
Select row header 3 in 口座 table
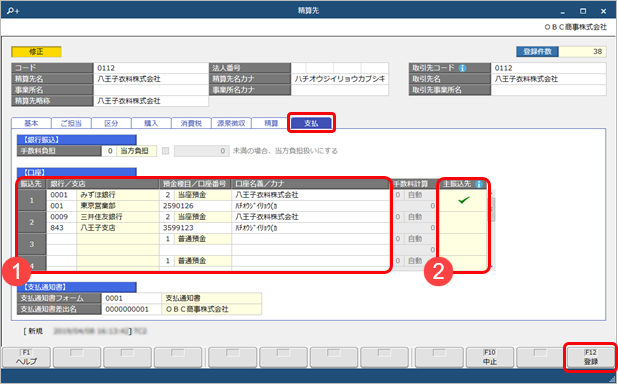[x=32, y=244]
